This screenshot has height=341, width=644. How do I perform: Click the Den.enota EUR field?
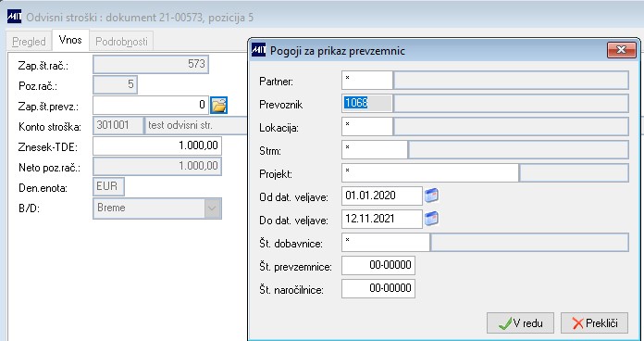[108, 186]
